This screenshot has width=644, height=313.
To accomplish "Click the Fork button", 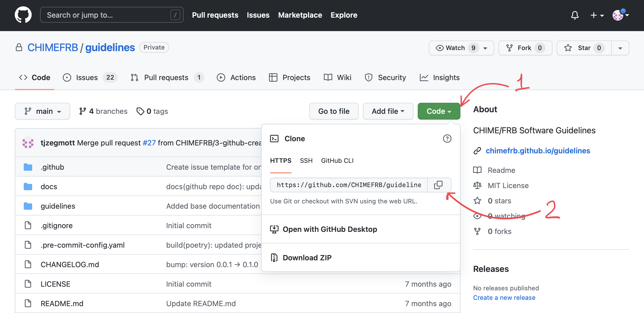I will click(525, 48).
